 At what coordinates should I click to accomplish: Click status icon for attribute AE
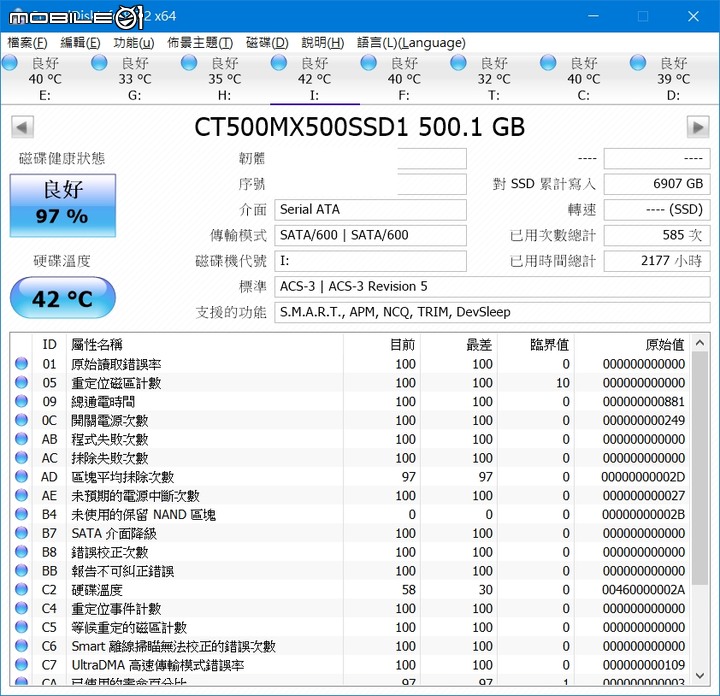tap(21, 495)
